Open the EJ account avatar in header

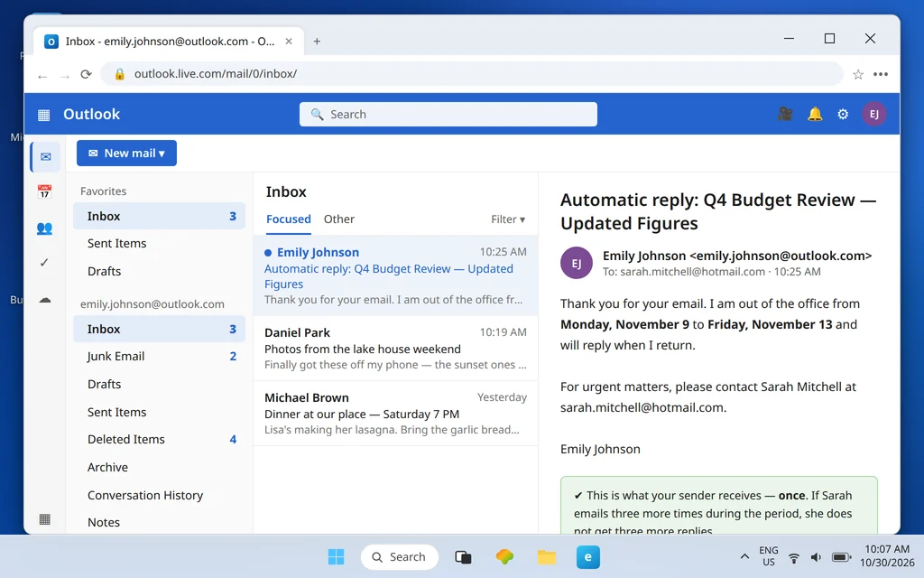[873, 114]
